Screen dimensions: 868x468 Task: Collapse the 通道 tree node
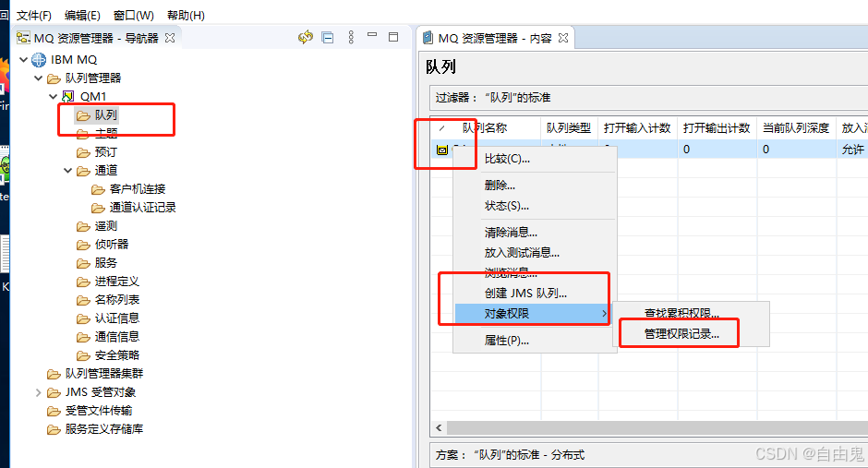pos(67,171)
